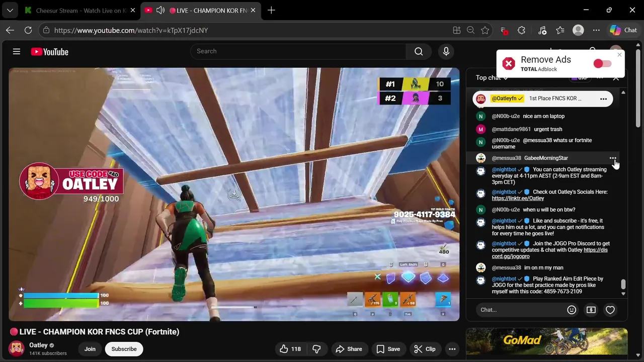Click the @Oatleyfn pinned username badge
The image size is (644, 362).
click(507, 99)
